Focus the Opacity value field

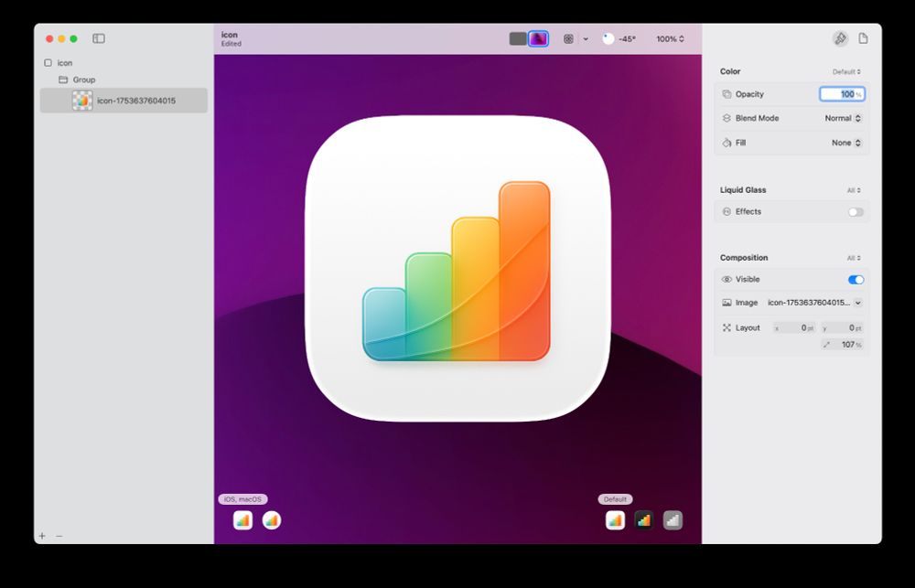tap(842, 94)
